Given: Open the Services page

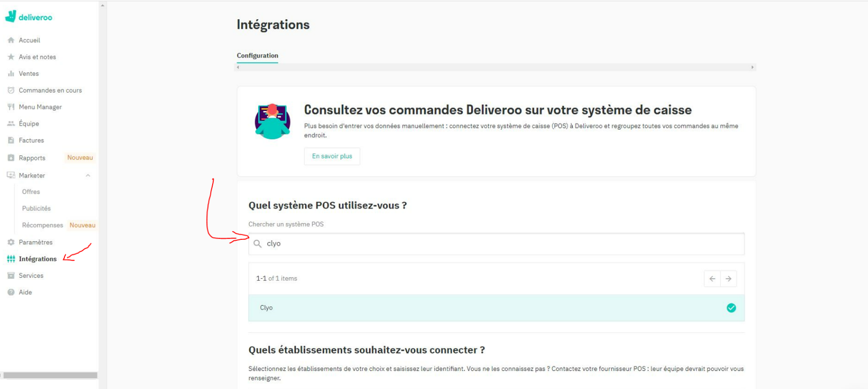Looking at the screenshot, I should tap(31, 276).
